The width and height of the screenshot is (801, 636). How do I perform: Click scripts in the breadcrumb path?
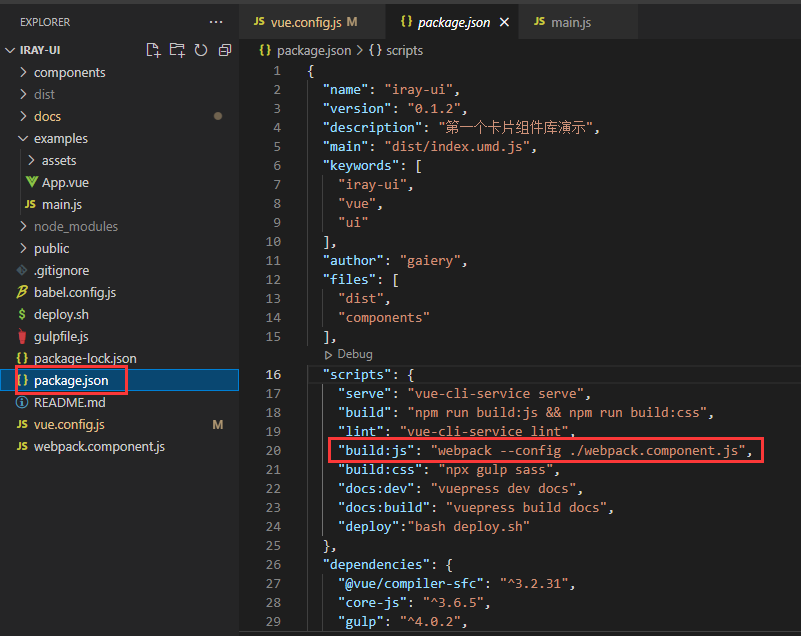[404, 51]
